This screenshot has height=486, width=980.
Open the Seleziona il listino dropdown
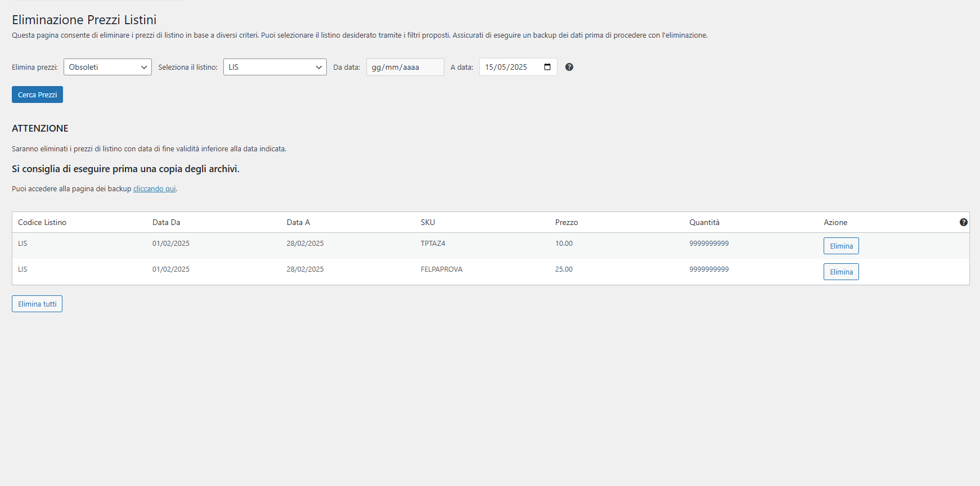(275, 67)
